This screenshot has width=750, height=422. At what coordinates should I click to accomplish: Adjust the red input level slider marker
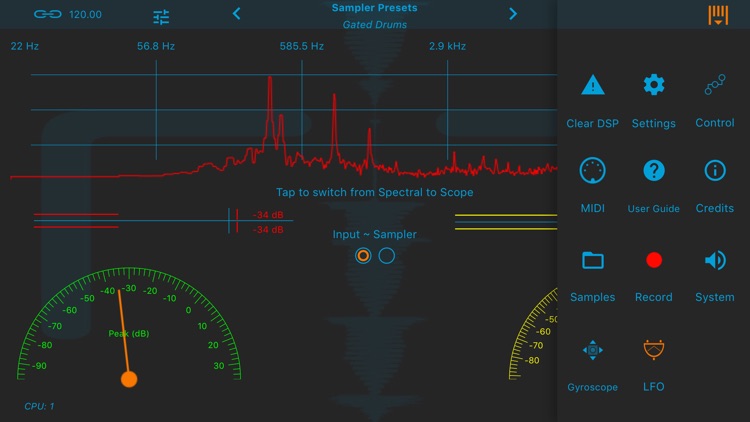pyautogui.click(x=237, y=221)
